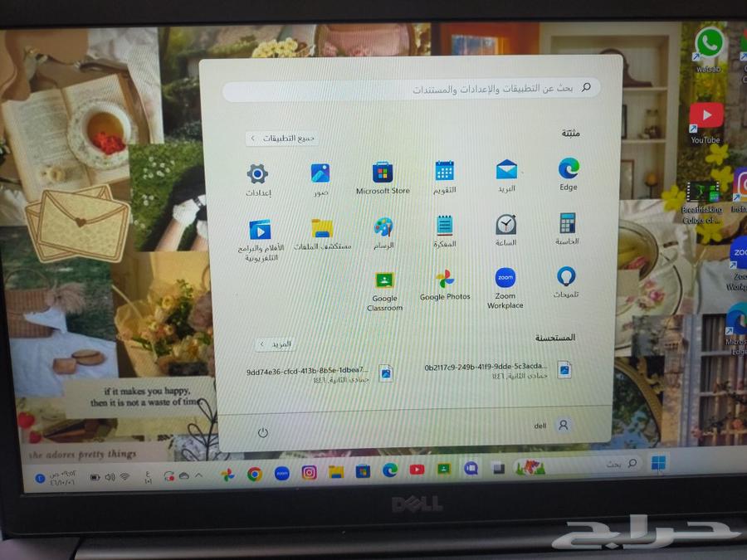Open Zoom Workplace in Start menu
The height and width of the screenshot is (560, 747).
pos(505,288)
